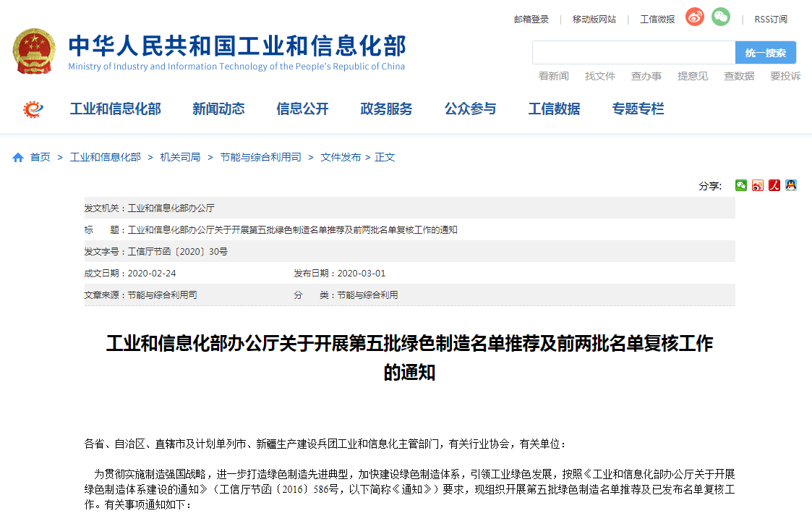This screenshot has height=516, width=812.
Task: Click the search input field
Action: click(x=633, y=53)
